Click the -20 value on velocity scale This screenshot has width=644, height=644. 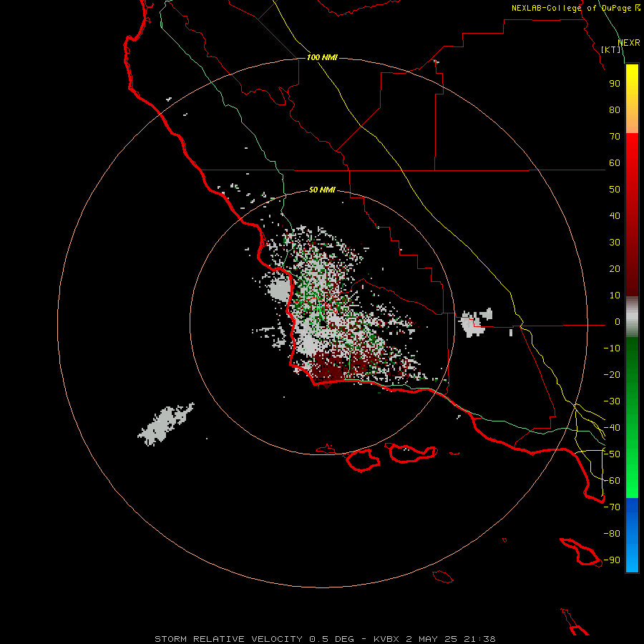click(612, 374)
